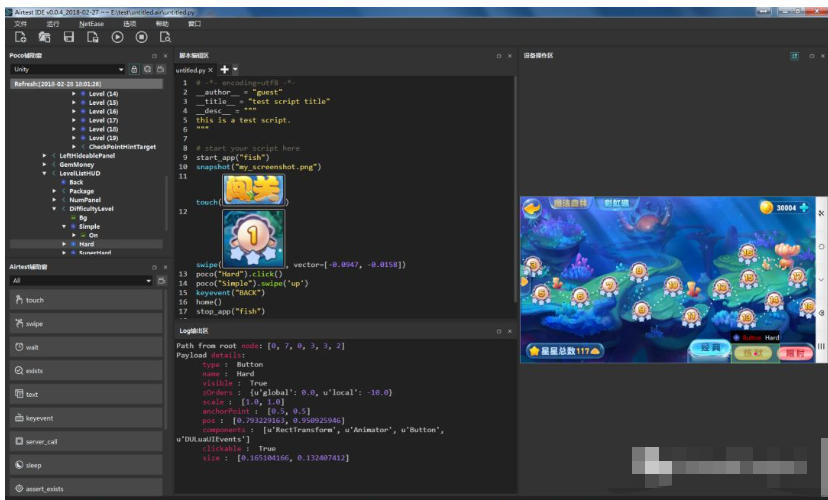Switch to the untitled.py tab
Image resolution: width=828 pixels, height=500 pixels.
coord(191,70)
